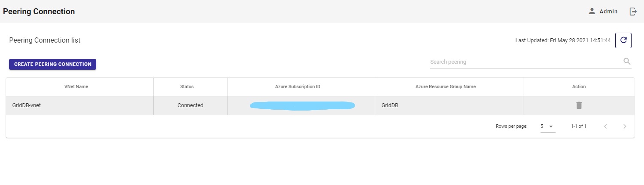Focus the Search peering field
The image size is (644, 185).
pos(524,62)
